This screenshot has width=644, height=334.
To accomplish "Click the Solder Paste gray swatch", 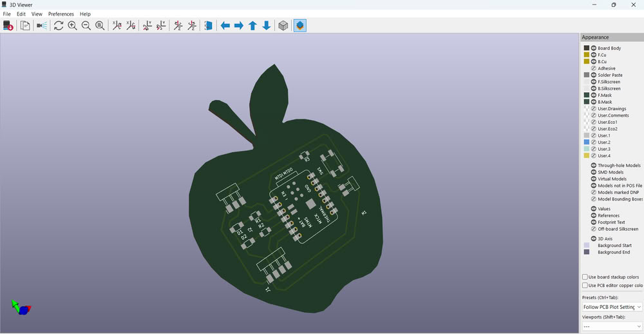I will point(587,75).
